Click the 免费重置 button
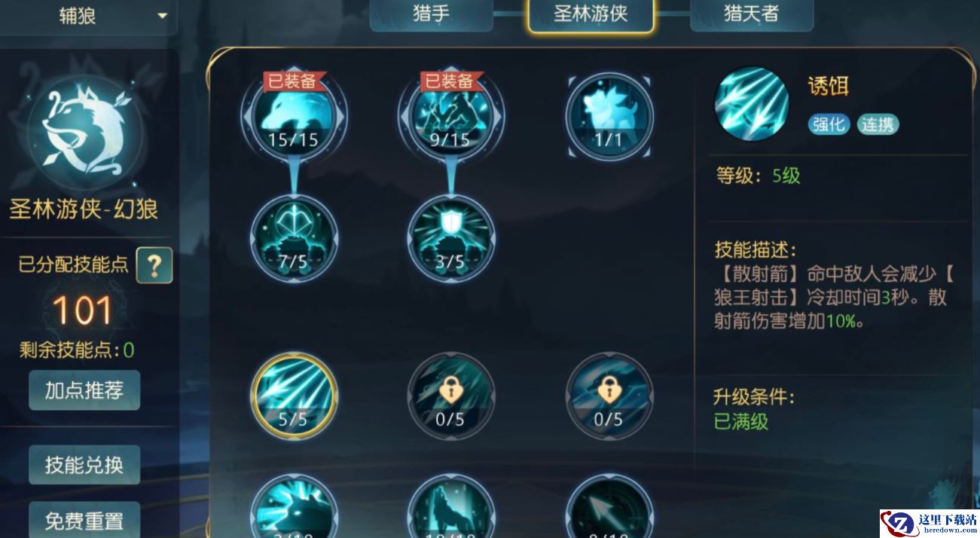 (x=84, y=520)
